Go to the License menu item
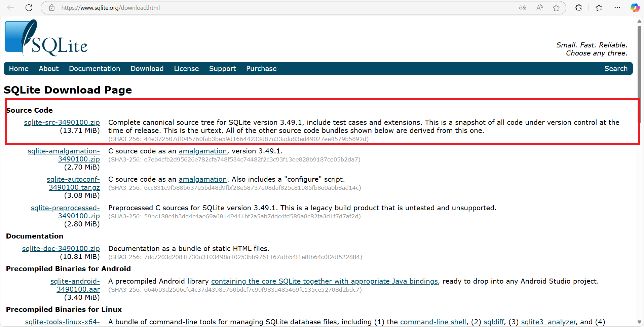The height and width of the screenshot is (327, 644). [x=186, y=69]
